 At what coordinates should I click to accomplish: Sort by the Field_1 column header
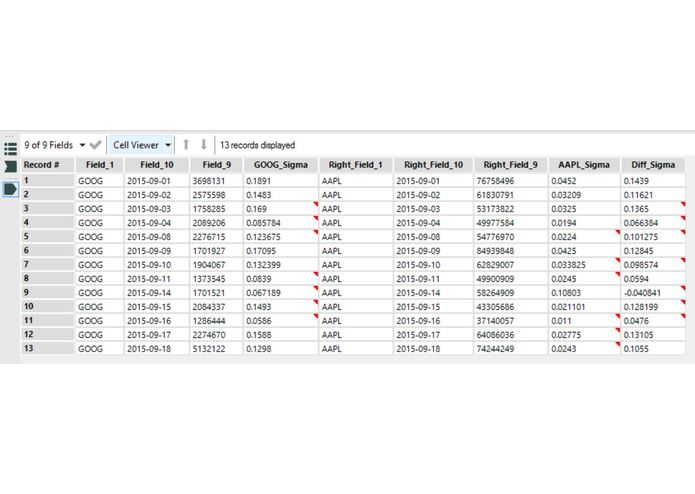(x=100, y=165)
